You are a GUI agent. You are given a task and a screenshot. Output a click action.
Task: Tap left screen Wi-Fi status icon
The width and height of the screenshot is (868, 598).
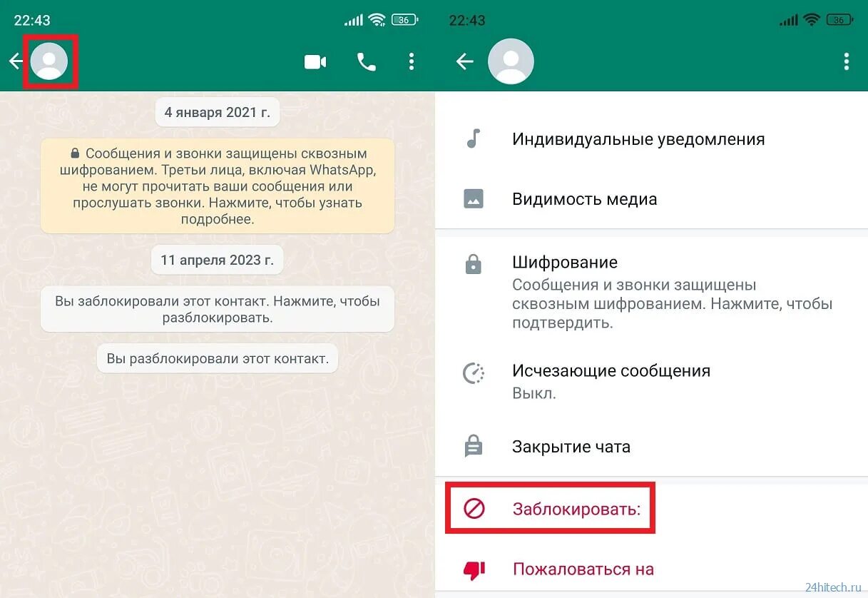[x=378, y=20]
